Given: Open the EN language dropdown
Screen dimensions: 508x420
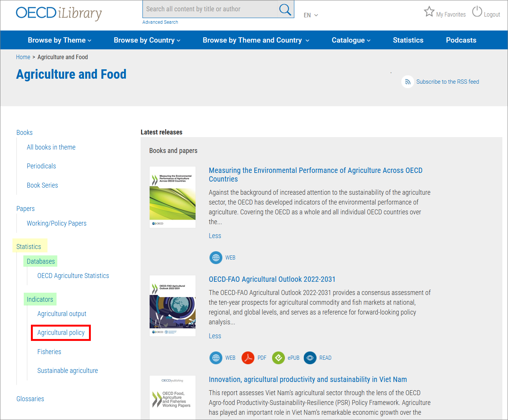Looking at the screenshot, I should (x=311, y=15).
